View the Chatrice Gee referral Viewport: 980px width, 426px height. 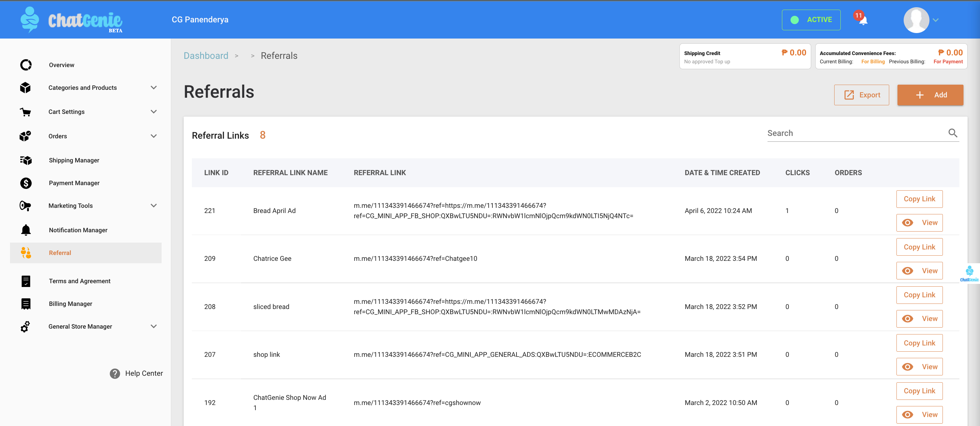point(919,271)
